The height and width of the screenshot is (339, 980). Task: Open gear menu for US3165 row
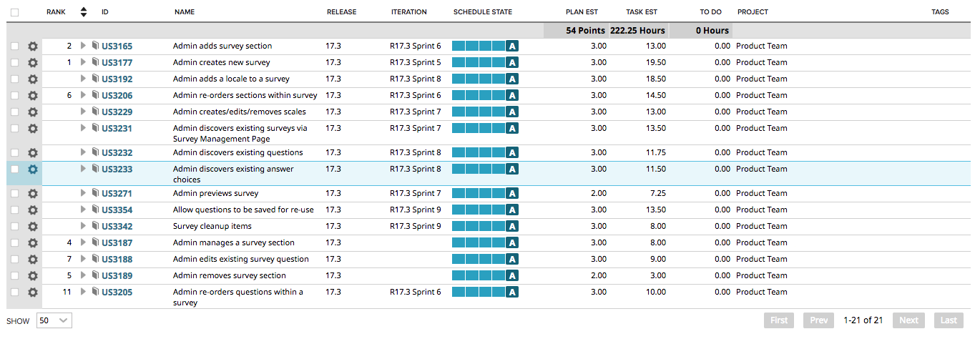[x=32, y=46]
